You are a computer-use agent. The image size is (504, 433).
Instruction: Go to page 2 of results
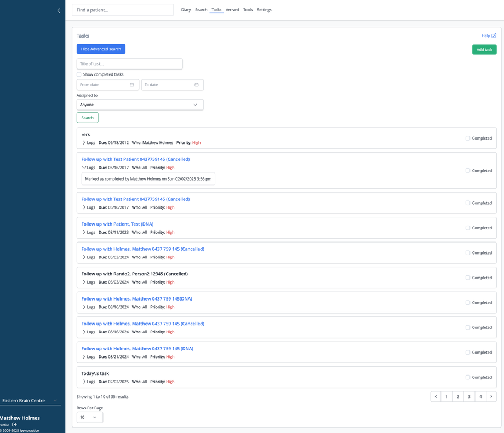458,396
